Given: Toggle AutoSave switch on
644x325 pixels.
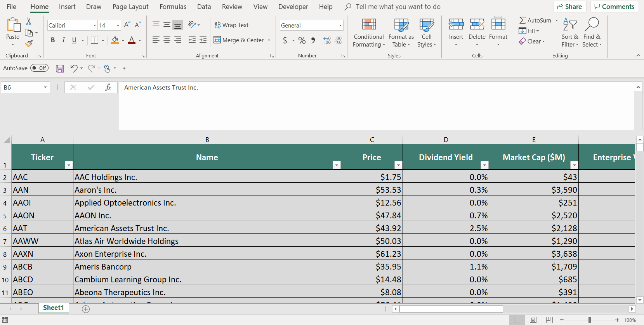Looking at the screenshot, I should [40, 68].
